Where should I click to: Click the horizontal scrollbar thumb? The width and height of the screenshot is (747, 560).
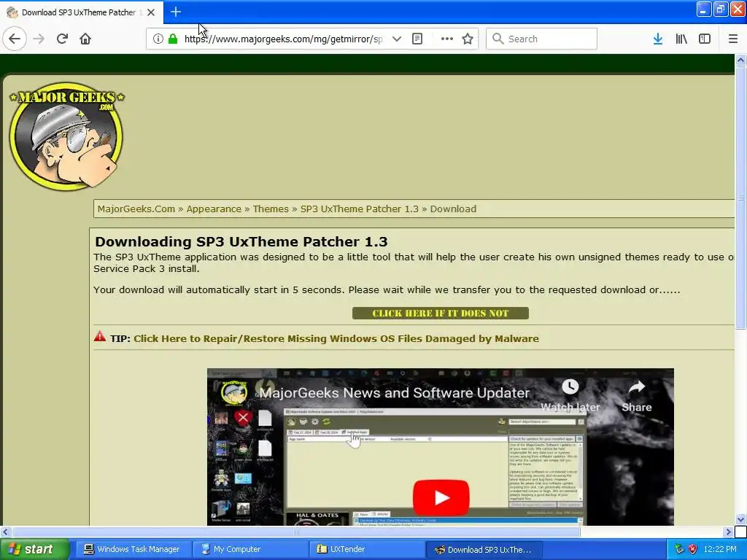click(296, 532)
